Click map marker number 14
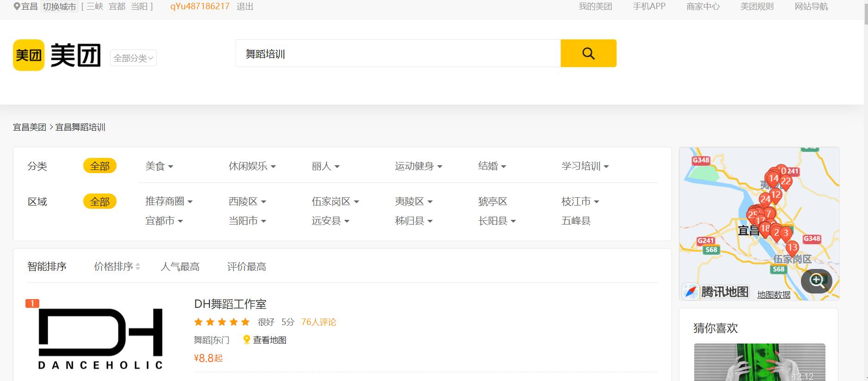 tap(774, 179)
